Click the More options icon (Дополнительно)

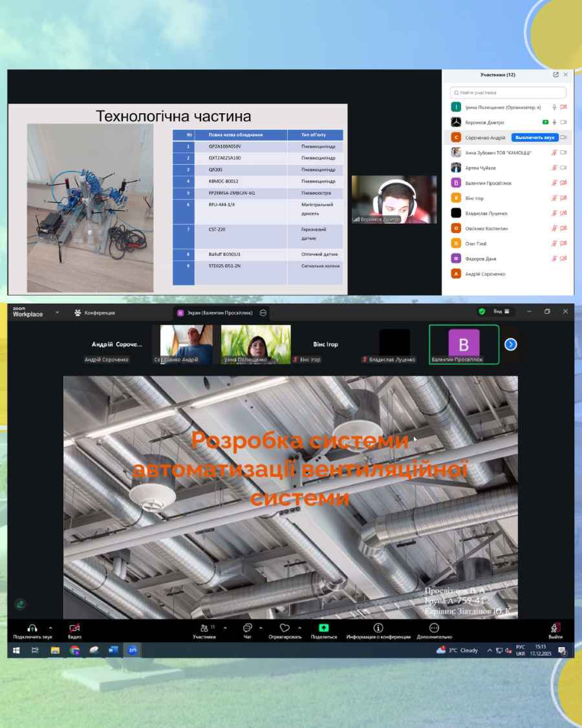click(434, 628)
